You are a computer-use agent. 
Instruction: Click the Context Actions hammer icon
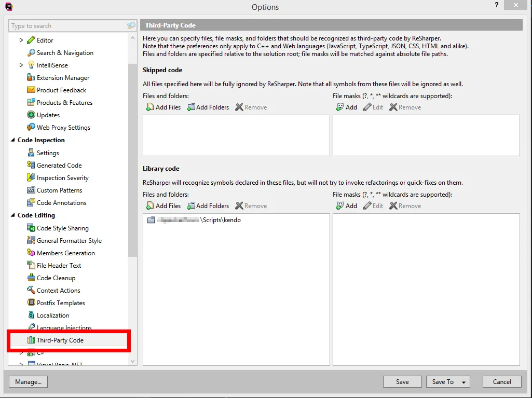click(31, 290)
